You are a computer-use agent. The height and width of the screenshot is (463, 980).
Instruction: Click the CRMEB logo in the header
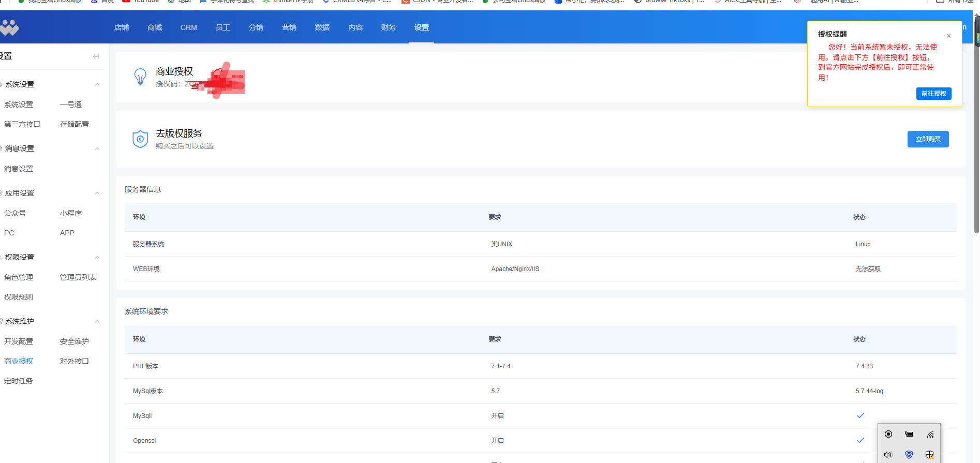[9, 27]
